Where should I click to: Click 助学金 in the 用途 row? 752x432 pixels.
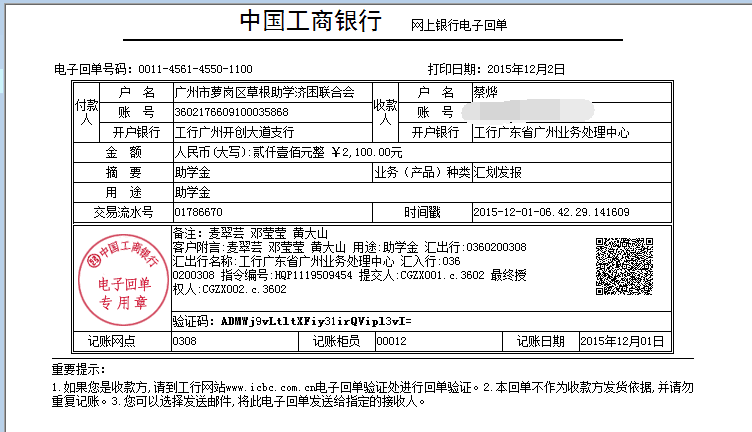[x=192, y=193]
